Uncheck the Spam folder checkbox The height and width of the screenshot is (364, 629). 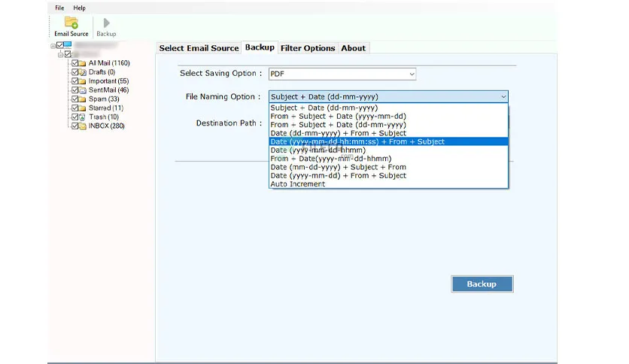pos(74,99)
